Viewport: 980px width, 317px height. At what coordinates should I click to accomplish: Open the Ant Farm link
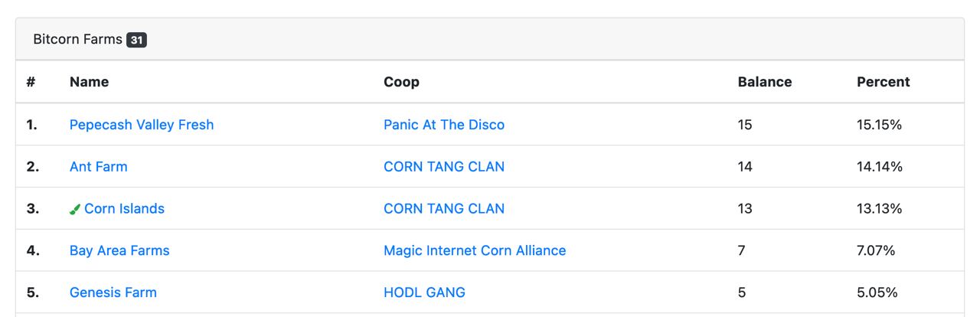[x=99, y=167]
